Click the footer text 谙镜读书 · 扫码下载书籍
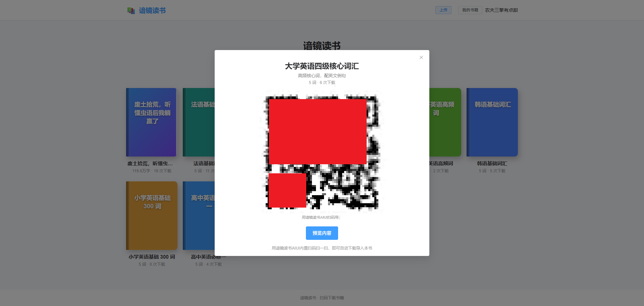 coord(322,298)
